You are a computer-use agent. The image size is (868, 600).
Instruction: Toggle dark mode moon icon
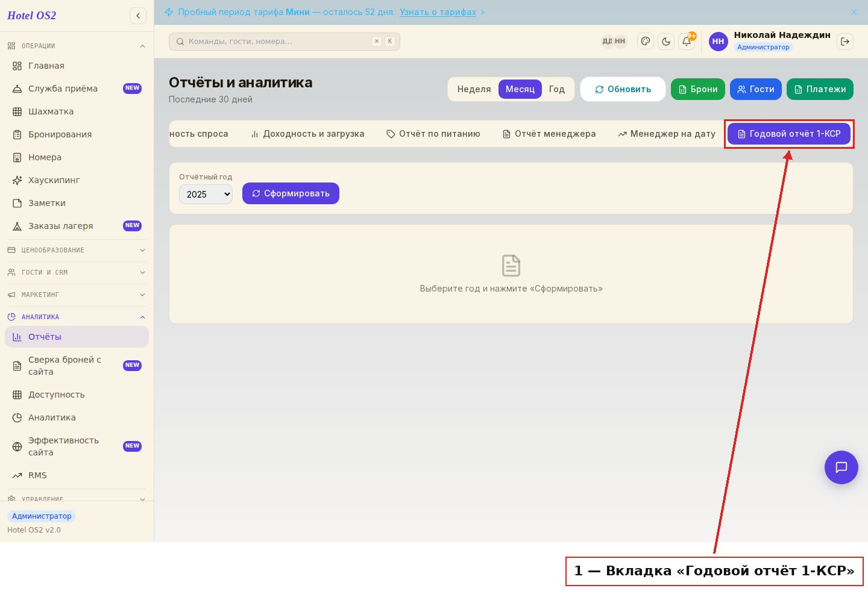pyautogui.click(x=666, y=42)
